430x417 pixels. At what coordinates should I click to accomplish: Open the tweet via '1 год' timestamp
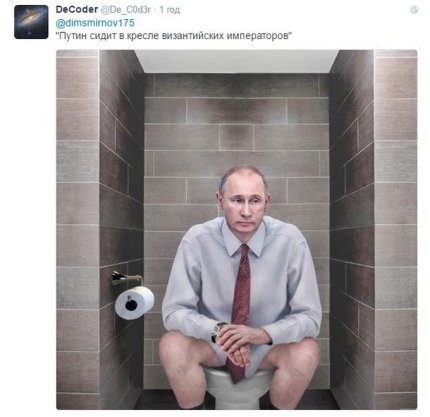[170, 10]
